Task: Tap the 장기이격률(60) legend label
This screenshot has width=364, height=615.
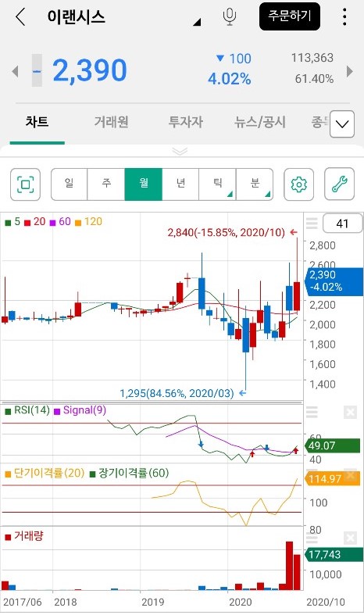Action: [x=129, y=473]
